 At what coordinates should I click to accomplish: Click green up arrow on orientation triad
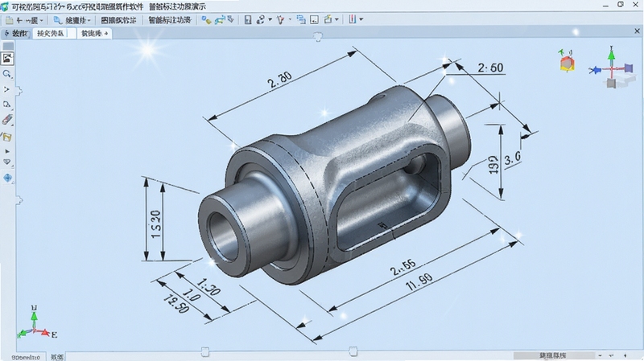pos(612,55)
